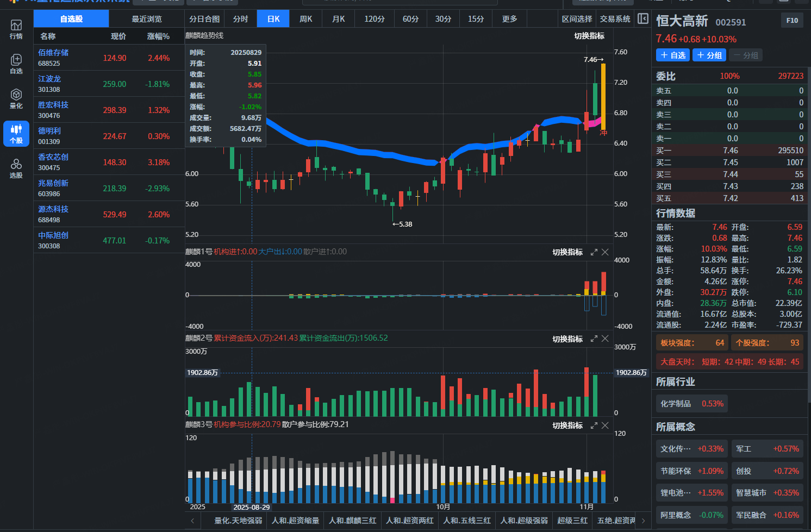Screen dimensions: 811x532
Task: Open the 行情 market sidebar icon
Action: 16,29
